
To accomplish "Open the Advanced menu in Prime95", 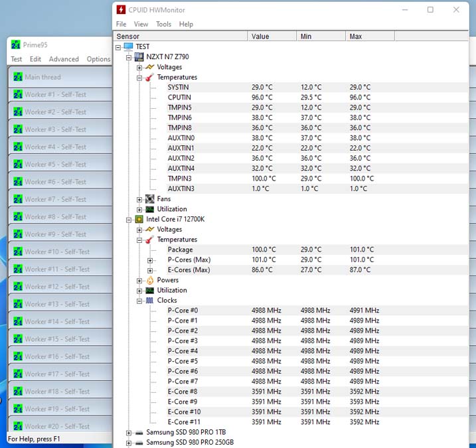I will pos(64,59).
